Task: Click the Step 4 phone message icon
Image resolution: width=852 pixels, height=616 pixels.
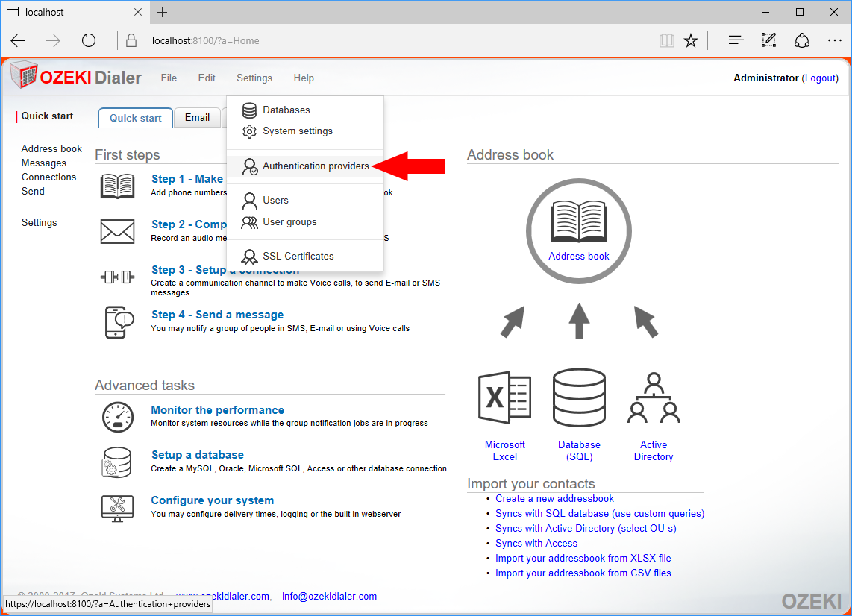Action: point(119,322)
